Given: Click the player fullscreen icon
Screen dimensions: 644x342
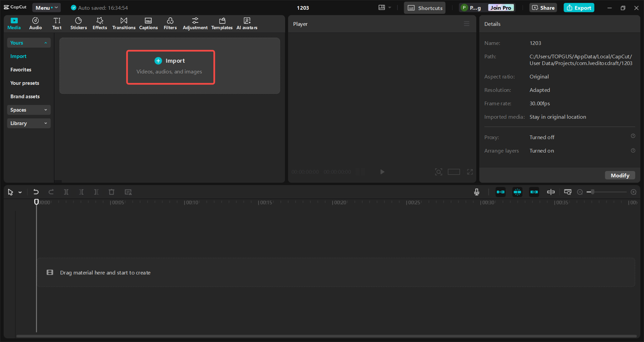Looking at the screenshot, I should click(x=470, y=172).
